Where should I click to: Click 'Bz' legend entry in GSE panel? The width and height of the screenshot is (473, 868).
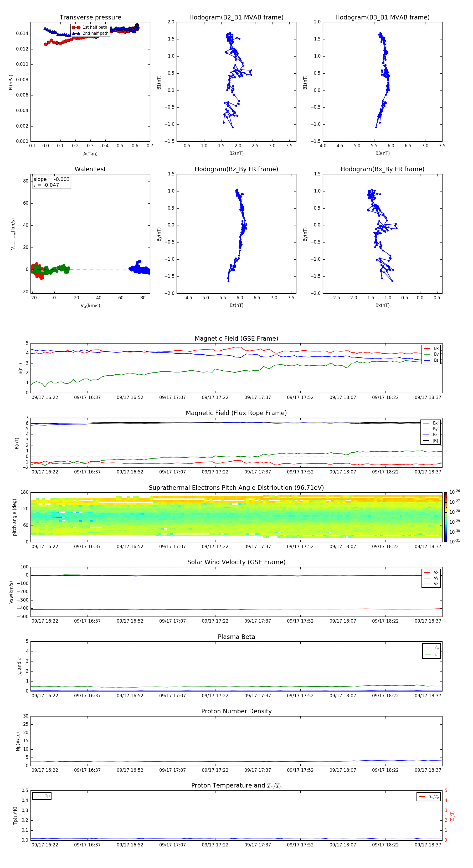click(431, 360)
